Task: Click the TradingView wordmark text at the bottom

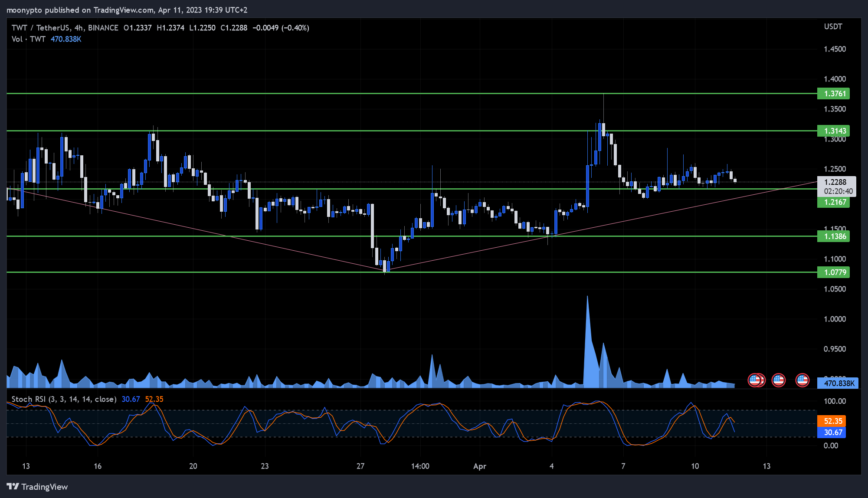Action: click(44, 487)
